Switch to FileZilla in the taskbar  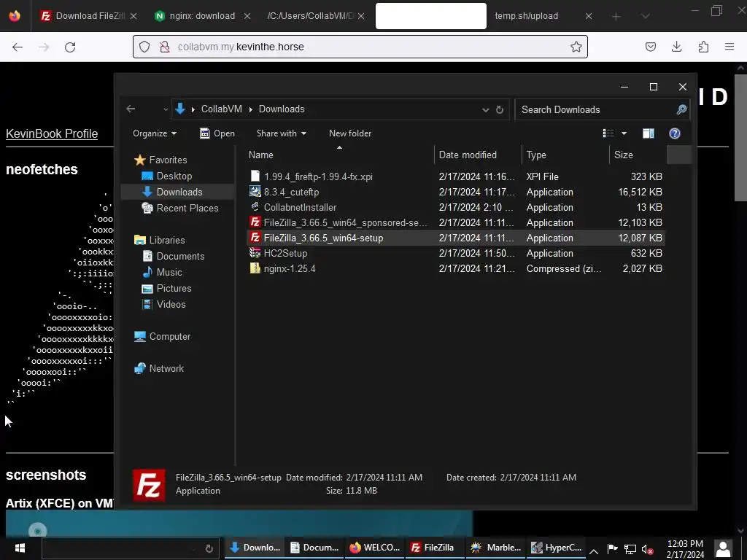433,548
